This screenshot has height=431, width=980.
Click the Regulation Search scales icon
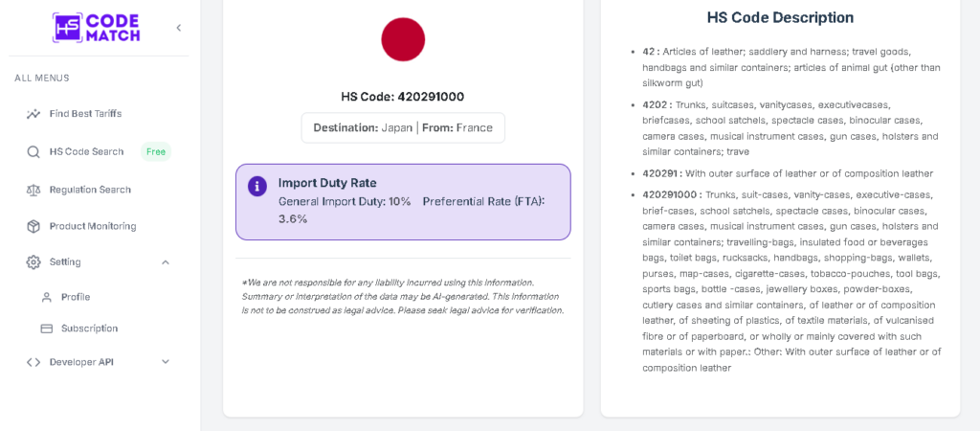(33, 190)
